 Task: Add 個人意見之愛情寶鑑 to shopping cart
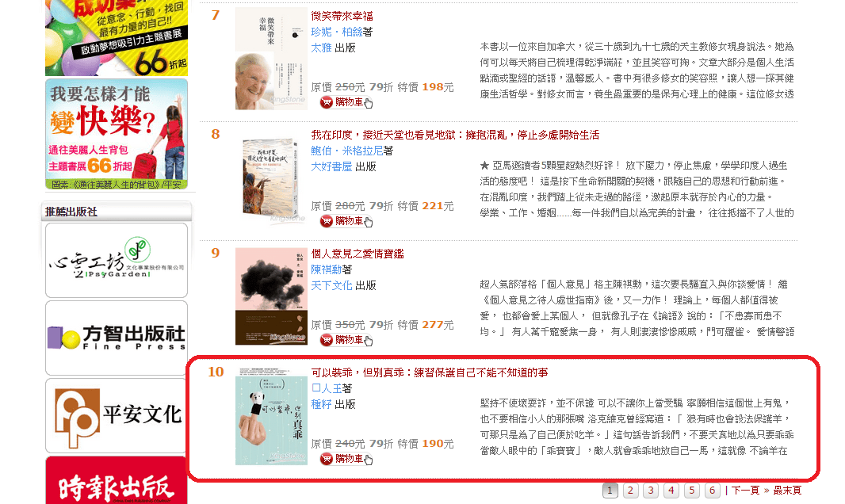(x=346, y=340)
